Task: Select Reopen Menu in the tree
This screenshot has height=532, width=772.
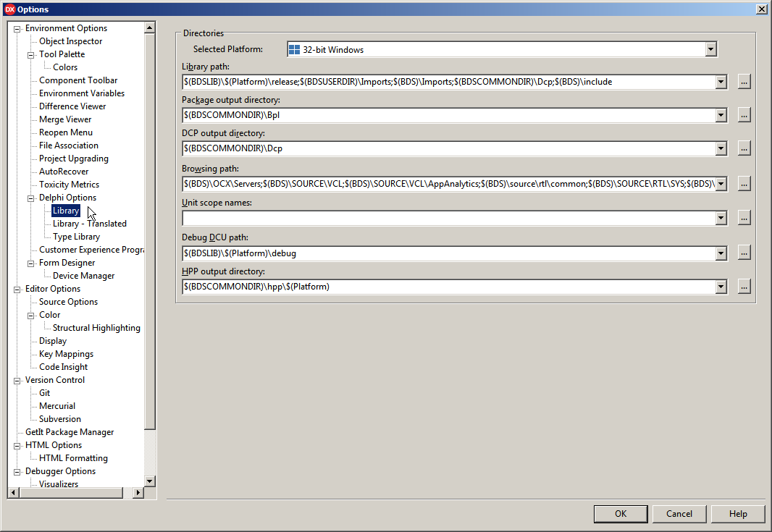Action: (65, 132)
